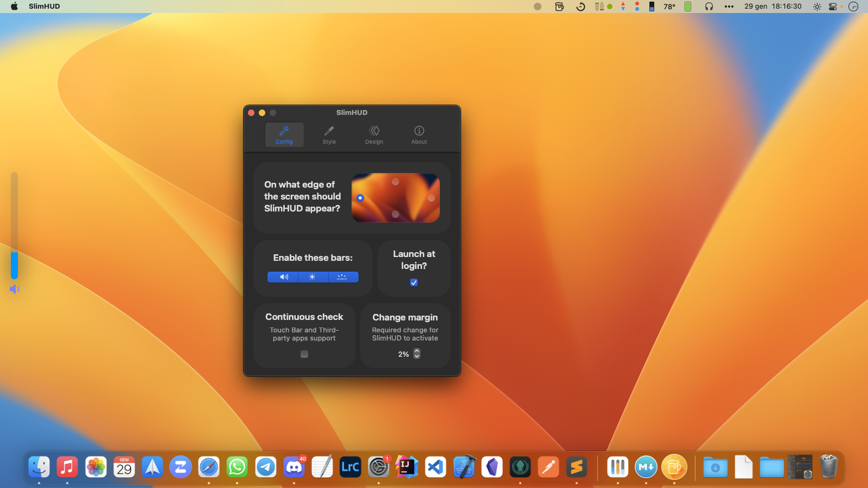Open the Apple menu
This screenshot has width=868, height=488.
(15, 7)
